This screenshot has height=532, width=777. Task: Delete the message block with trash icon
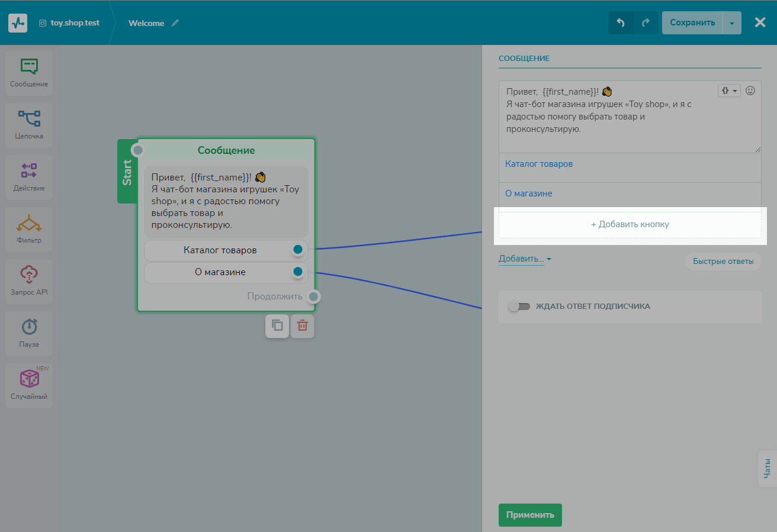tap(303, 325)
